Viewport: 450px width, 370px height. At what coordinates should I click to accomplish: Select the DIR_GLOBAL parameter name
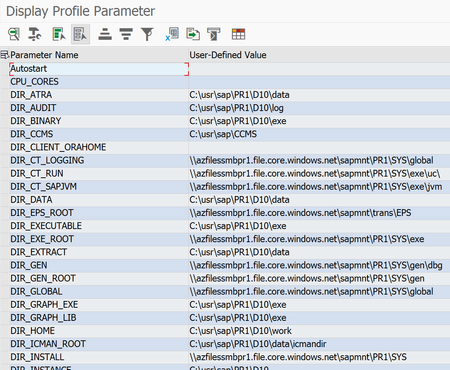(x=36, y=292)
